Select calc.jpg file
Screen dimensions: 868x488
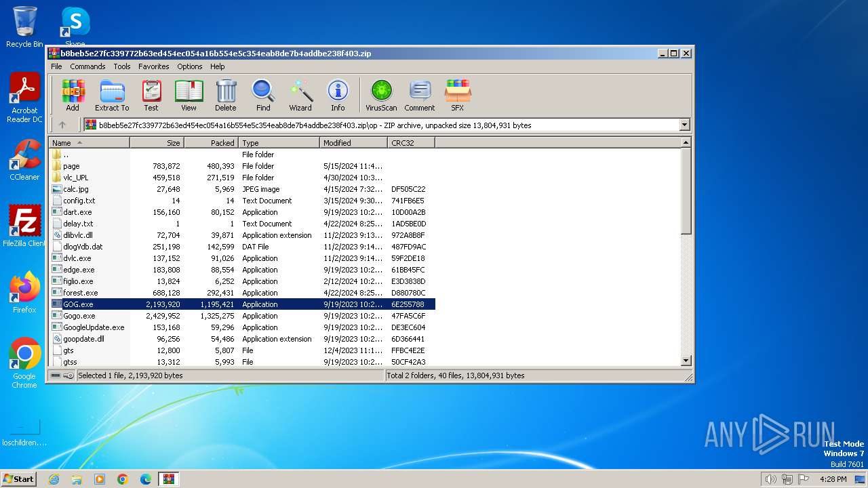click(242, 189)
